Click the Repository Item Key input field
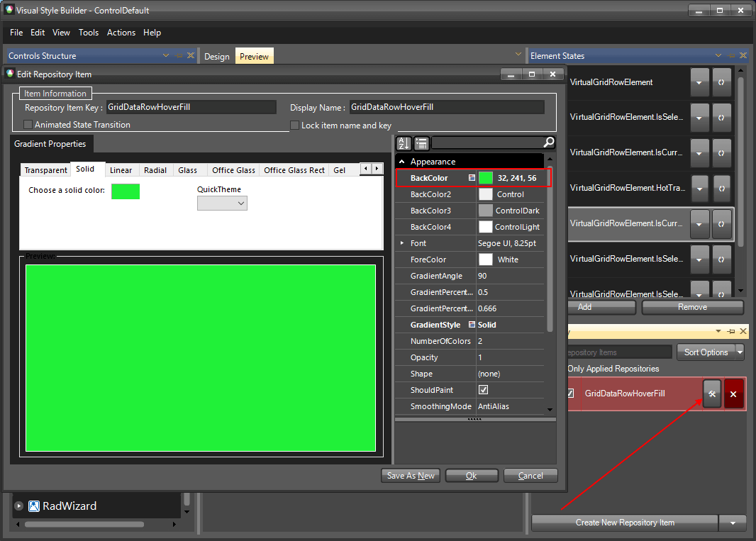Viewport: 756px width, 541px height. pyautogui.click(x=191, y=106)
